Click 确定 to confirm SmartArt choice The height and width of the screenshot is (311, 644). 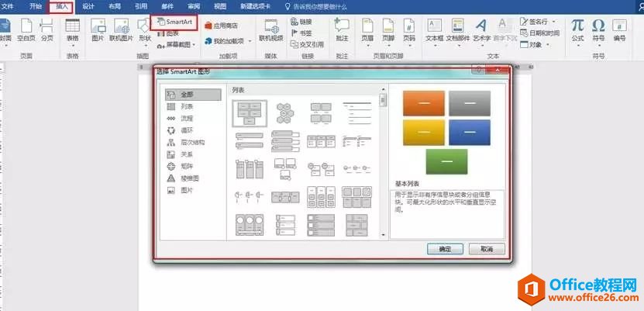coord(445,249)
